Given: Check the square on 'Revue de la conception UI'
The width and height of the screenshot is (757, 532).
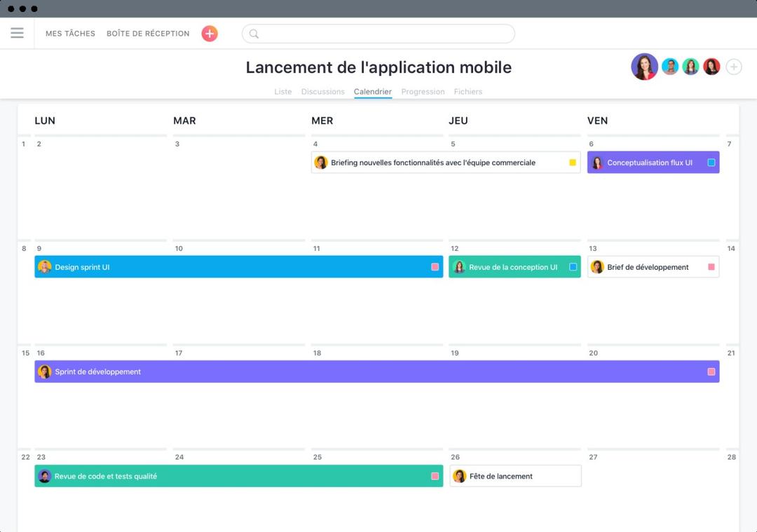Looking at the screenshot, I should click(x=573, y=266).
